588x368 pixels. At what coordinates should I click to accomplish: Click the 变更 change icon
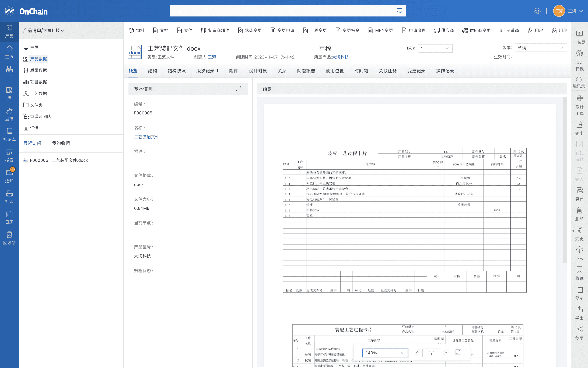point(579,234)
